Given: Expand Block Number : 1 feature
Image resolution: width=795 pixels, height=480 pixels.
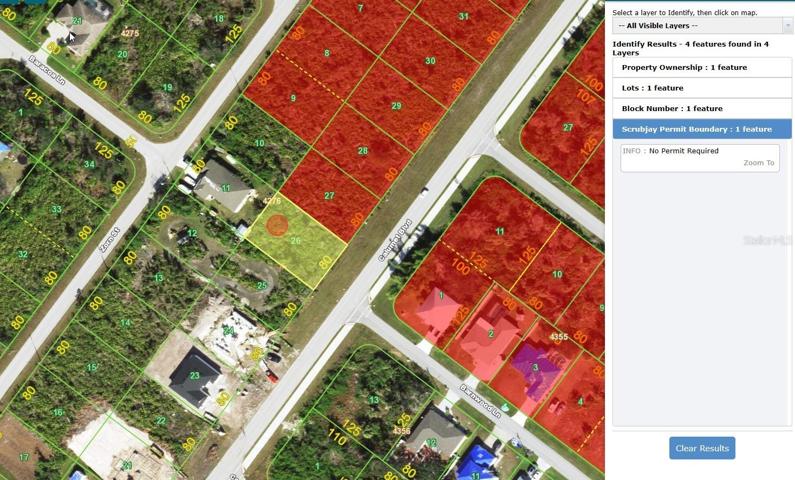Looking at the screenshot, I should [x=702, y=108].
